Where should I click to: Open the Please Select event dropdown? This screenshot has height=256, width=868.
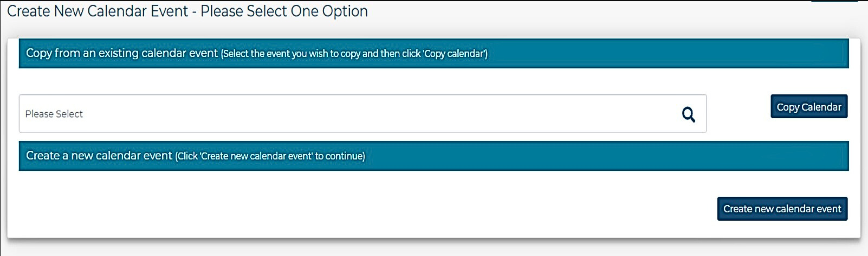pyautogui.click(x=362, y=113)
